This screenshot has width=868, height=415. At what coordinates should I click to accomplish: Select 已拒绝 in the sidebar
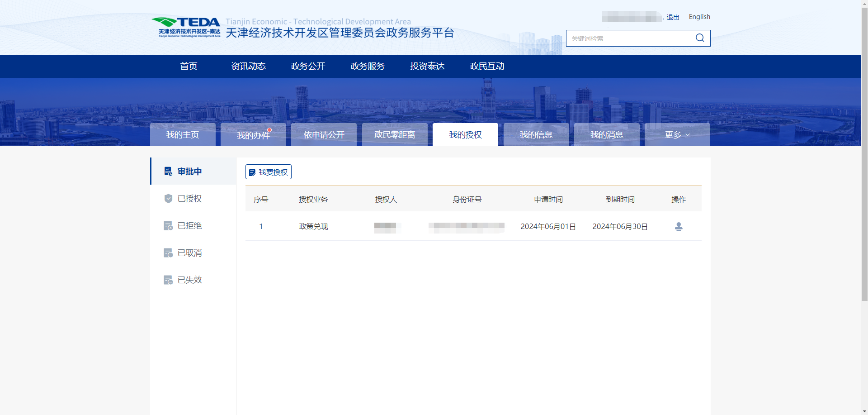click(193, 225)
